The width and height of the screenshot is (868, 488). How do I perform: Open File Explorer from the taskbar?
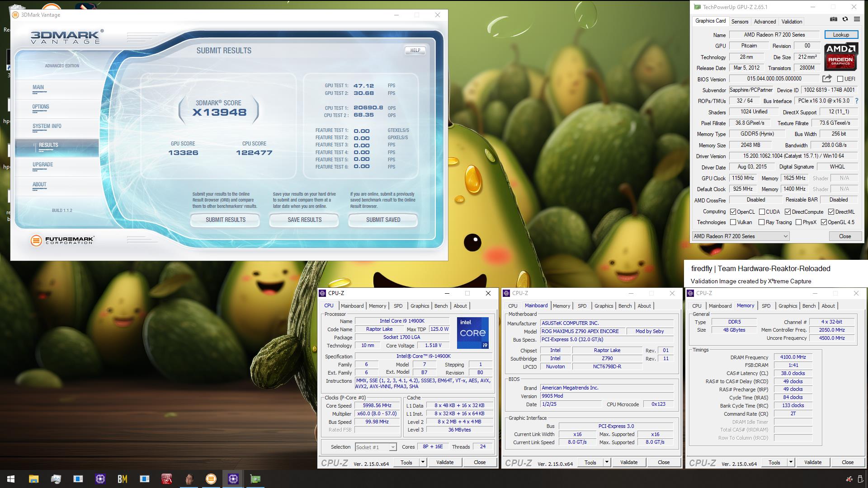(x=33, y=479)
